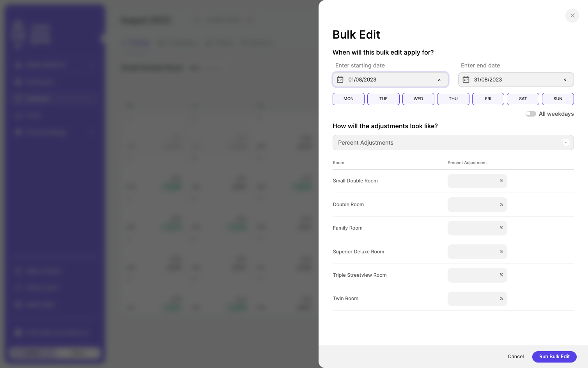Click percent field for Small Double Room
This screenshot has width=588, height=368.
tap(477, 181)
